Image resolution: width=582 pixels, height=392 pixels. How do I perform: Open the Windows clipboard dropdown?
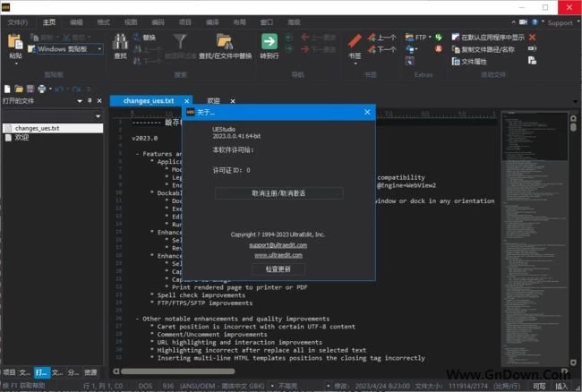(x=99, y=49)
